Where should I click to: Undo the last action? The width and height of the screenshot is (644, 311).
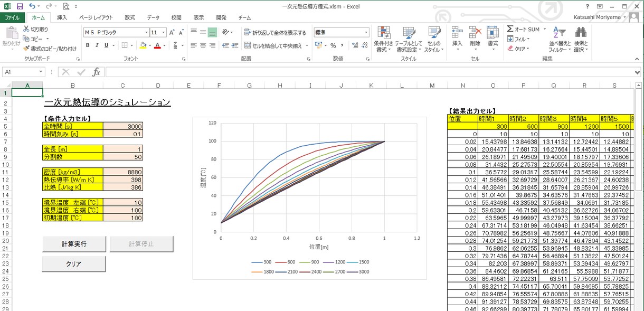click(x=33, y=6)
